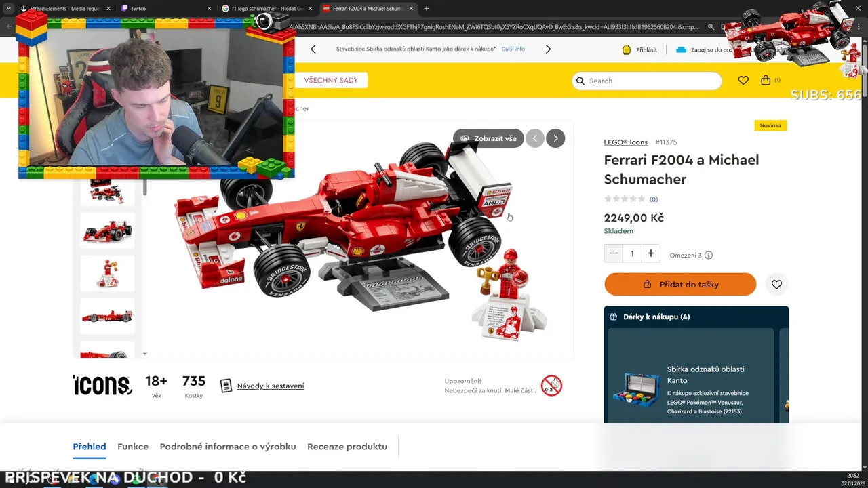Open the Zapojit se do pro... link
Screen dimensions: 868x488
(711, 49)
